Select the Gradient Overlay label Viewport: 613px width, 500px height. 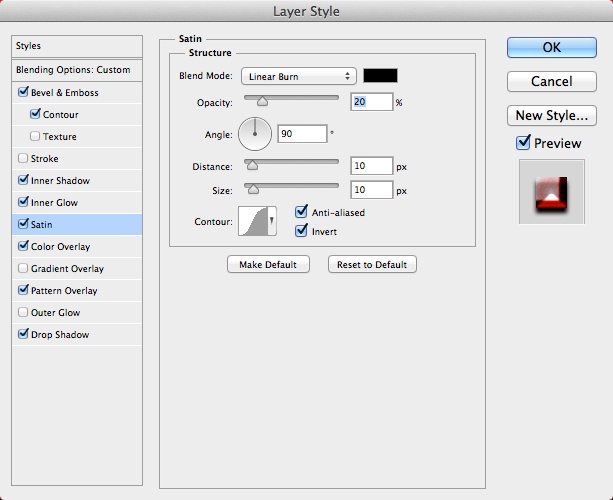67,269
